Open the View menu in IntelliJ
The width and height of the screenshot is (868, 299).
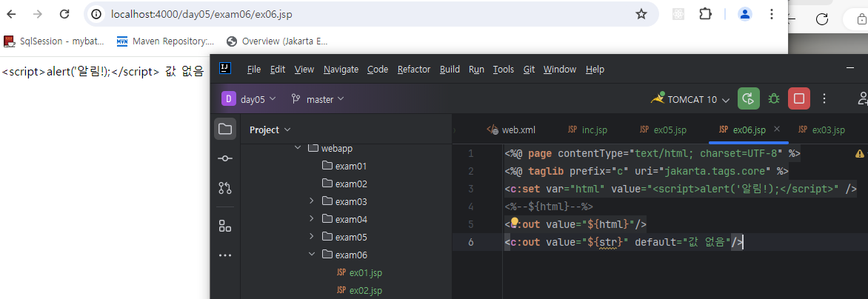[x=304, y=69]
